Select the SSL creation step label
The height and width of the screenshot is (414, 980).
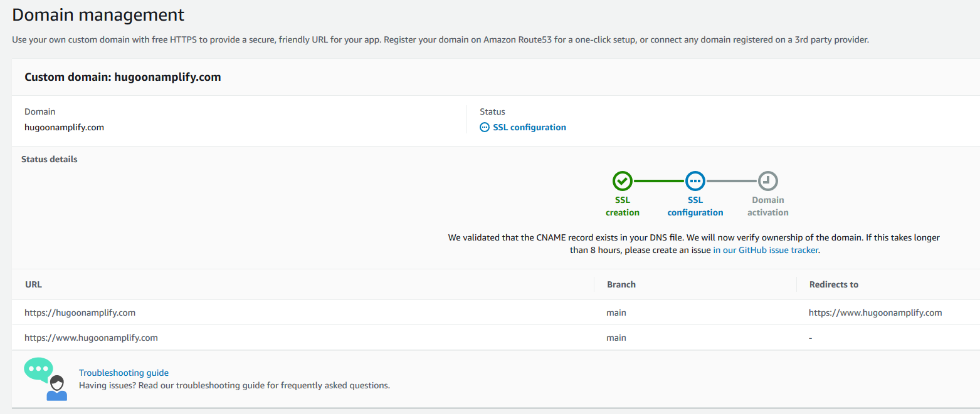pos(622,206)
